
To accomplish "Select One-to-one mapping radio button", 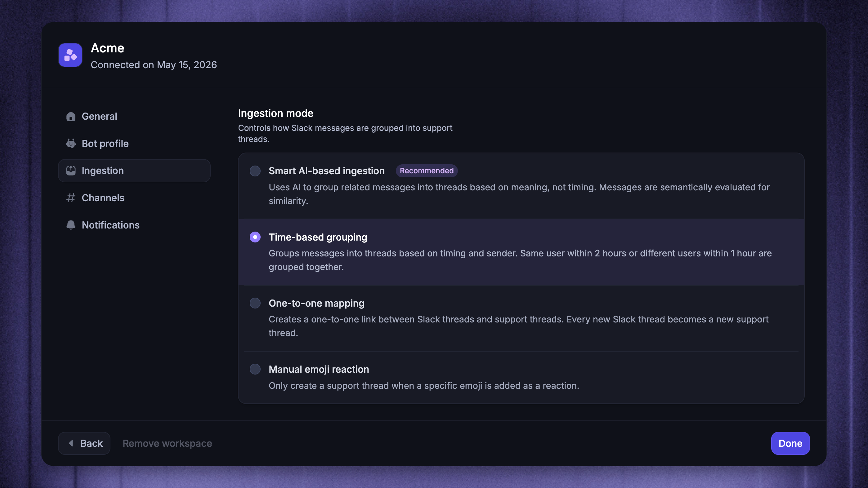I will (255, 303).
